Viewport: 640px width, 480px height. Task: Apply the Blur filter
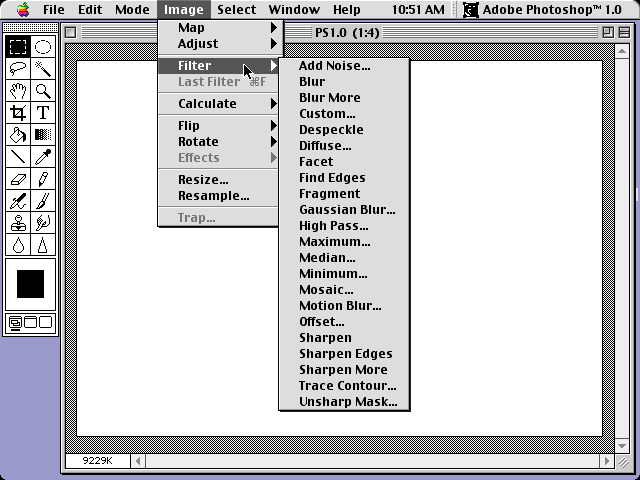344,82
